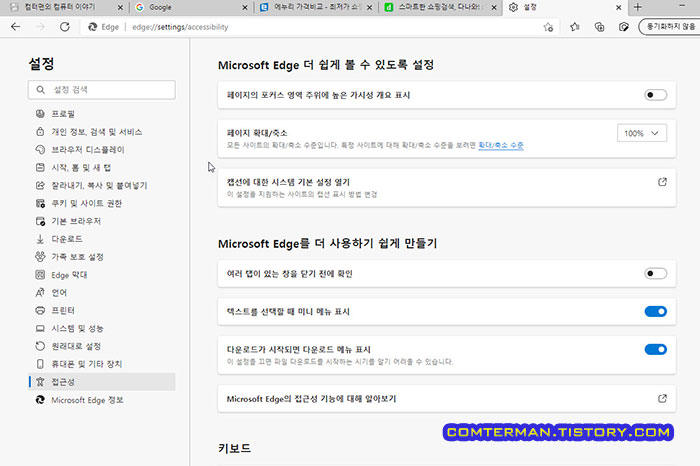Click the 언어 sidebar language icon
Viewport: 700px width, 466px height.
click(40, 292)
